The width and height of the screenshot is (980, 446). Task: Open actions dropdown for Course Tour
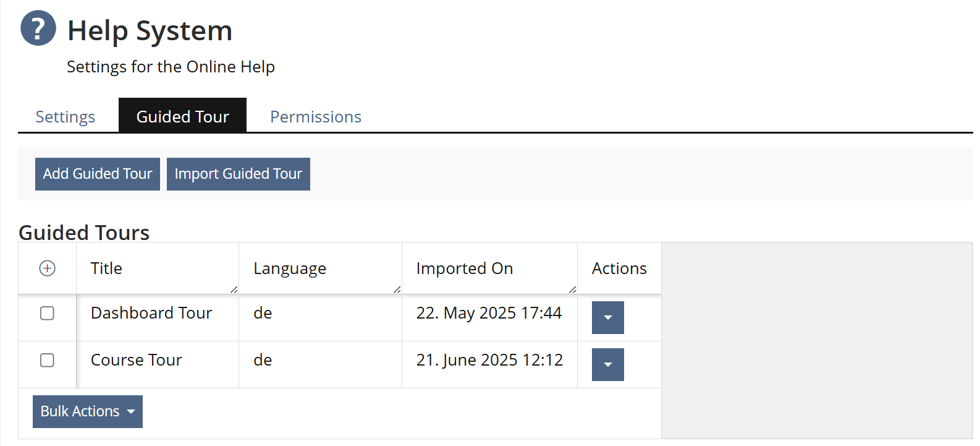pyautogui.click(x=607, y=364)
